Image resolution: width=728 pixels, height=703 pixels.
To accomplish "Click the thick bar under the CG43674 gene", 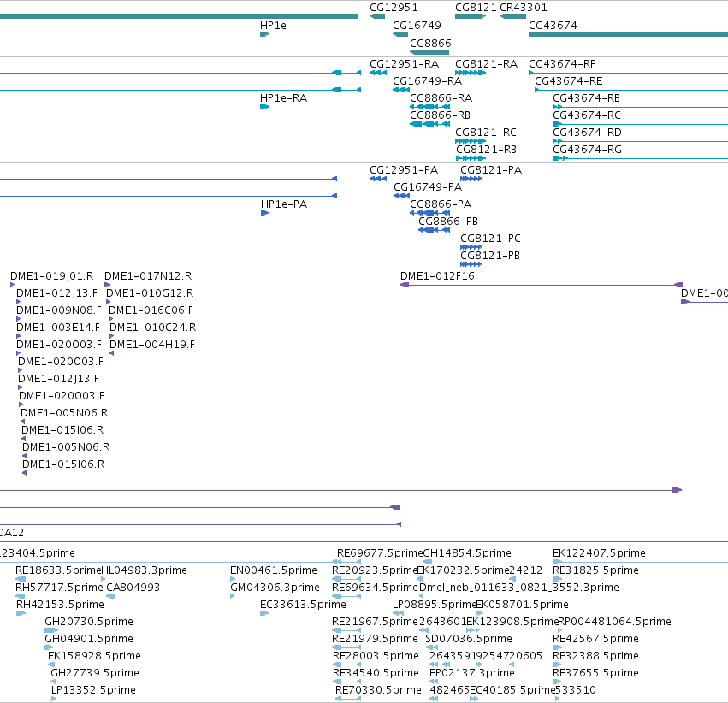I will click(x=628, y=34).
